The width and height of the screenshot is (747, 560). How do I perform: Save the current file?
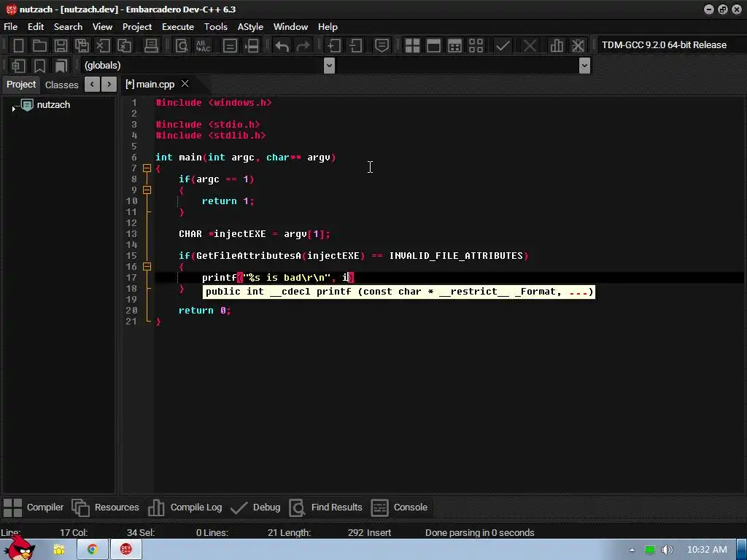click(61, 46)
